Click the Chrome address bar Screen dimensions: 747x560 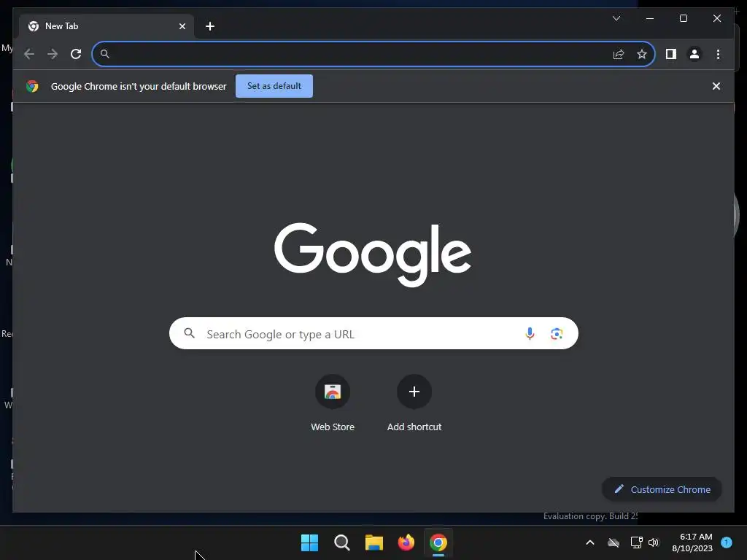tap(373, 54)
